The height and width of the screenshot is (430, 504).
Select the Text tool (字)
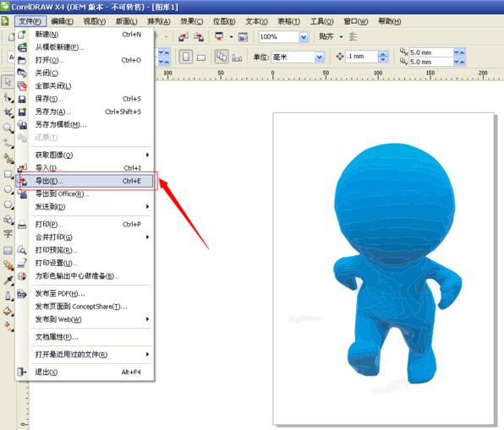pos(8,234)
